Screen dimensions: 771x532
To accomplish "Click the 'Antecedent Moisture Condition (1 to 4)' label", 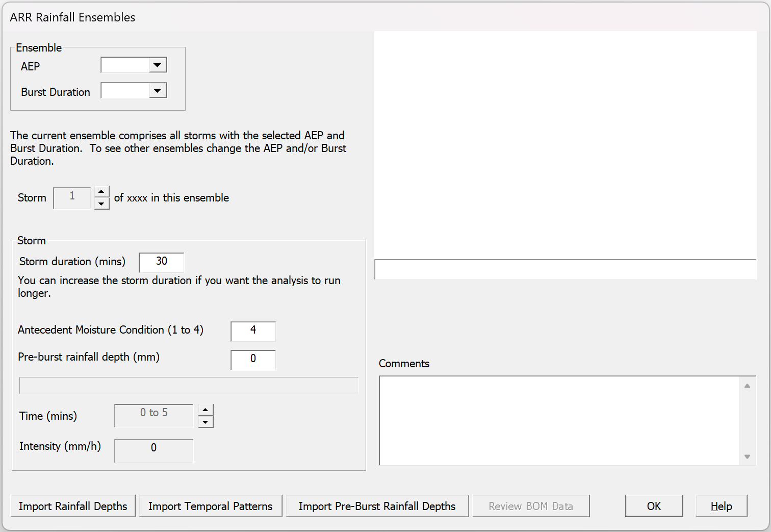I will (x=111, y=330).
